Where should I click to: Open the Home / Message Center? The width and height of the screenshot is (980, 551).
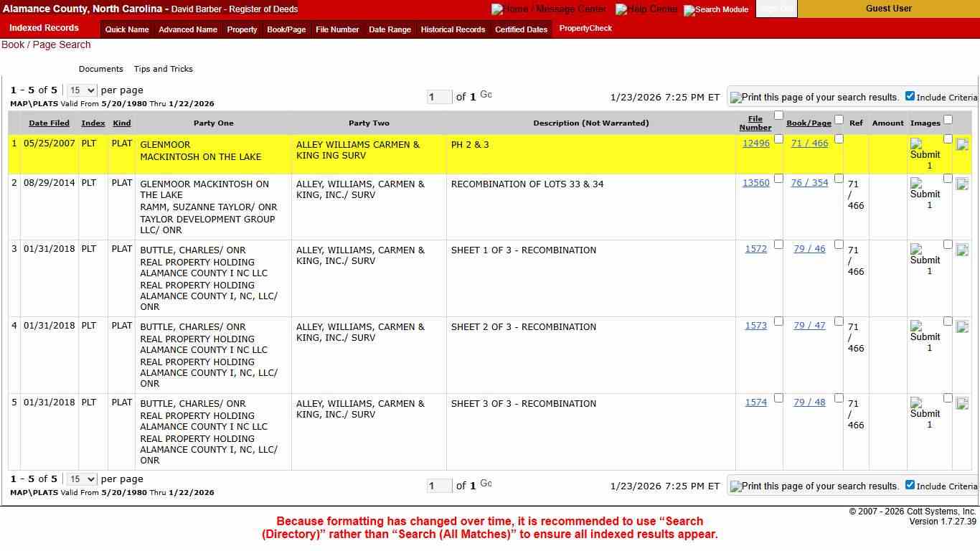pos(549,9)
